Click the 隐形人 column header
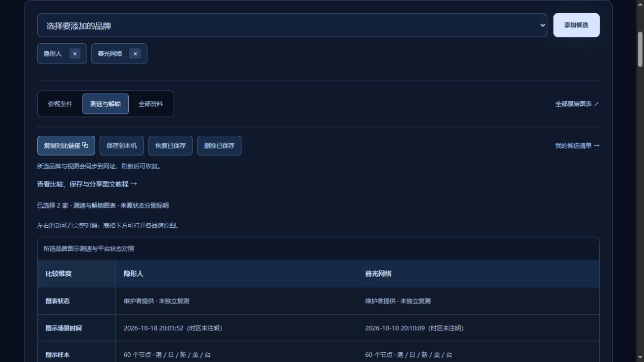Screen dimensions: 644x362 coord(236,274)
